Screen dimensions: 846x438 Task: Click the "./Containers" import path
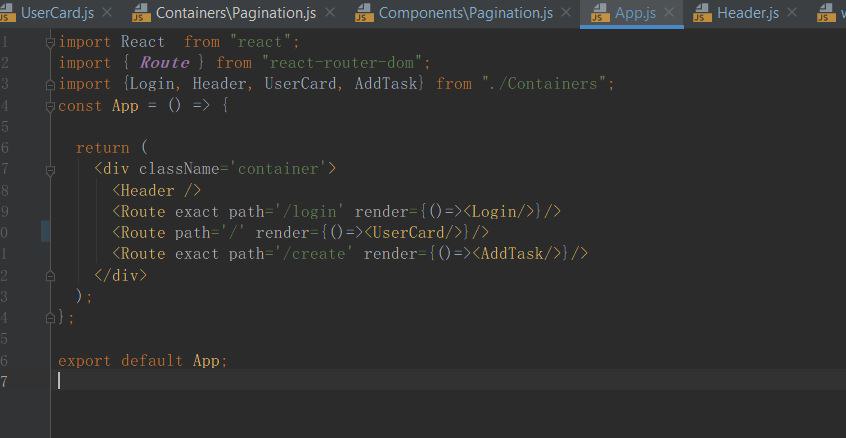[x=544, y=84]
